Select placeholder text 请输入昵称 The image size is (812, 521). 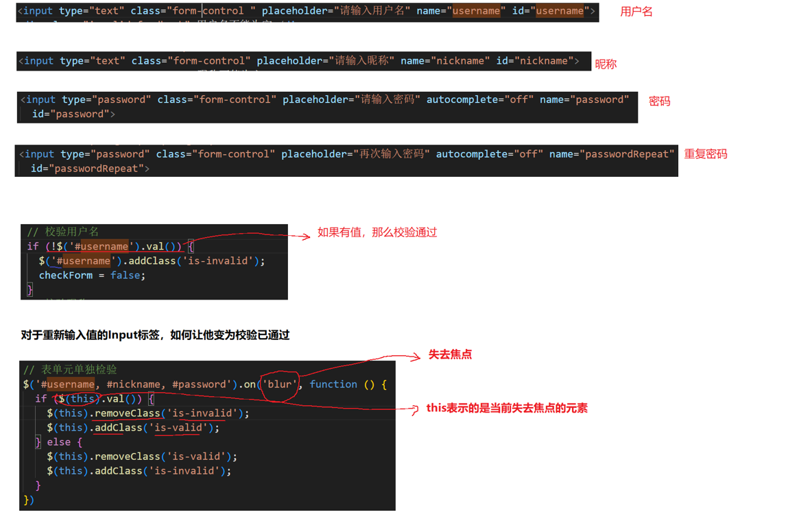tap(361, 61)
